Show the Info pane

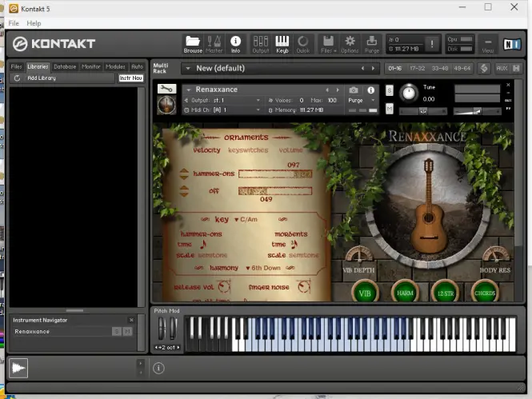click(x=235, y=44)
